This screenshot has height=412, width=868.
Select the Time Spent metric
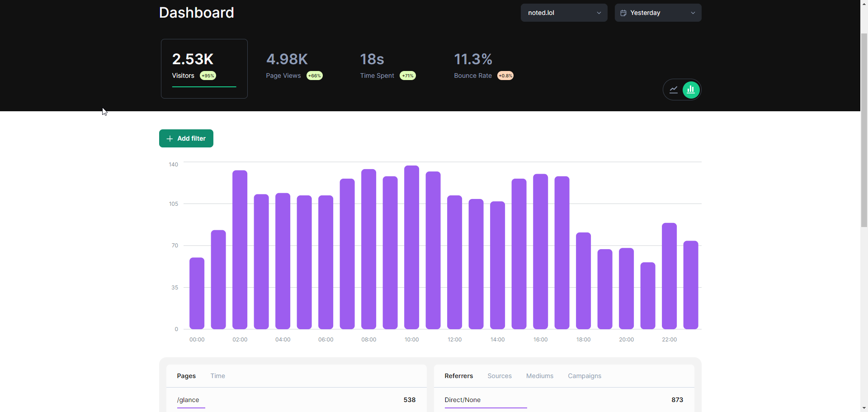(388, 66)
